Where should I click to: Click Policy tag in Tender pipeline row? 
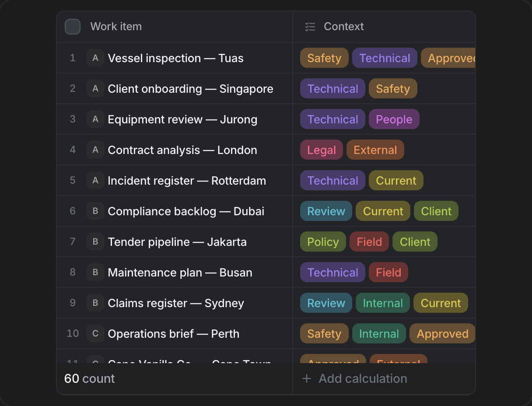tap(323, 241)
